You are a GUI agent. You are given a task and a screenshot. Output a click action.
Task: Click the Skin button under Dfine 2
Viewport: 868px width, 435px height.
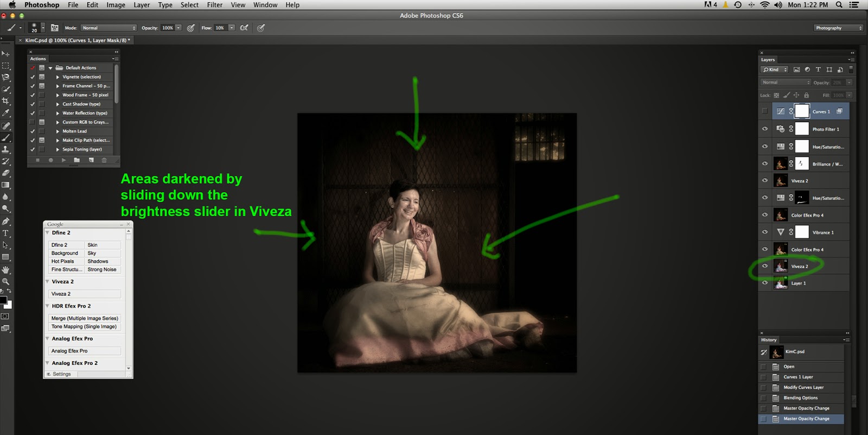pos(103,245)
